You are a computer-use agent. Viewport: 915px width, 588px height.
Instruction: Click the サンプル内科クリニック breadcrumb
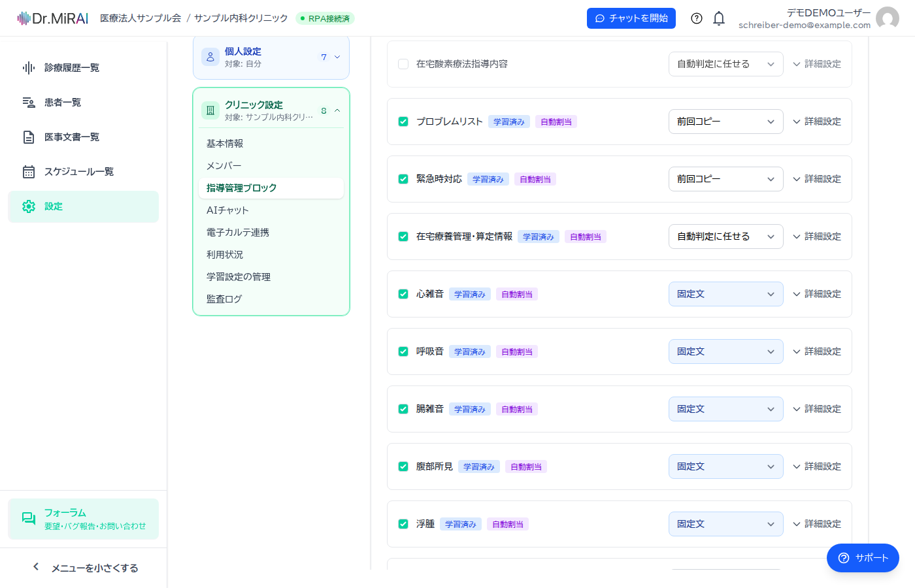click(241, 18)
